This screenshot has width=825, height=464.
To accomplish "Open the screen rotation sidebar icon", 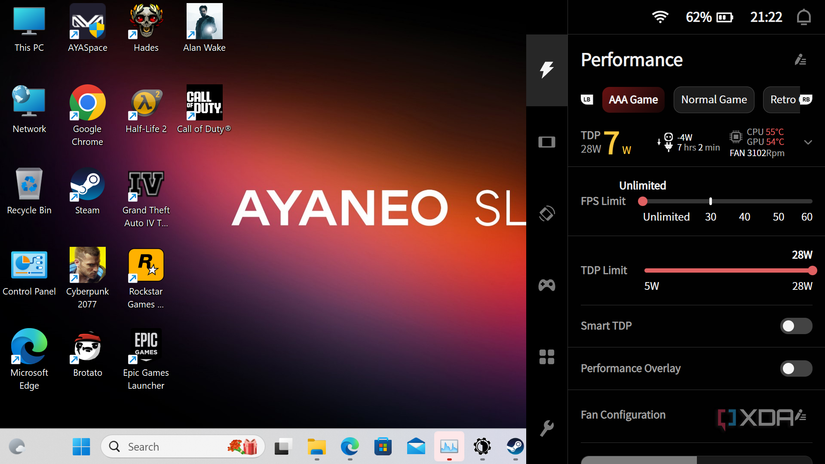I will [x=547, y=214].
